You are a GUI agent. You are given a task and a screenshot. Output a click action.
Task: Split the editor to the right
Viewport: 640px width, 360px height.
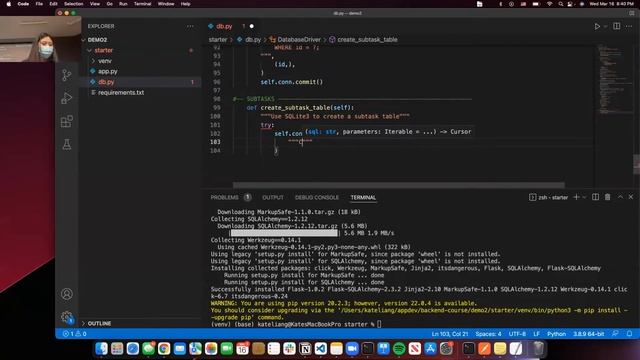pos(617,26)
